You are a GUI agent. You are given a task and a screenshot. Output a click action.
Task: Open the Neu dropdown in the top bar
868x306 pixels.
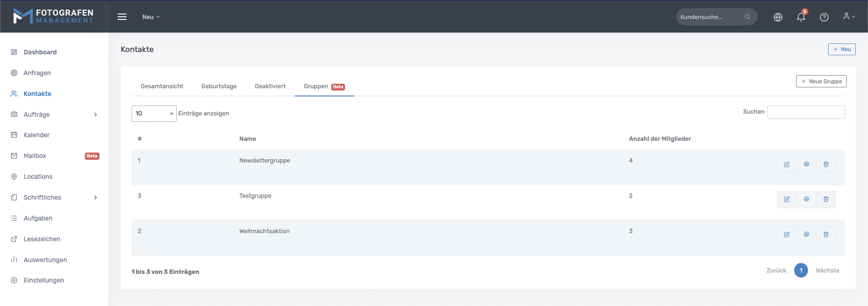151,17
